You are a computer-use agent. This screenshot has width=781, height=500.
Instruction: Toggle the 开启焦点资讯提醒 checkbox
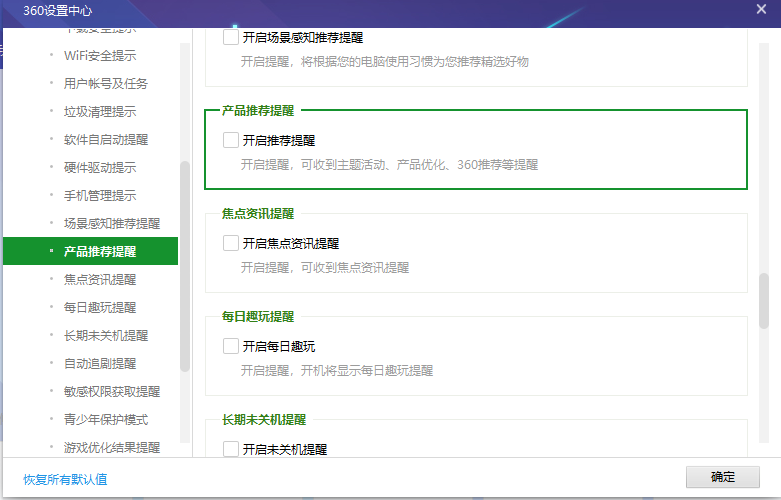pyautogui.click(x=231, y=243)
